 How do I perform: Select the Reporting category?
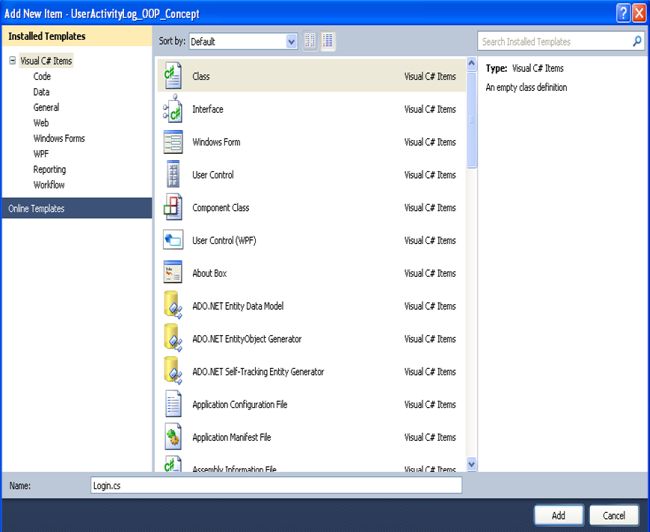coord(49,169)
